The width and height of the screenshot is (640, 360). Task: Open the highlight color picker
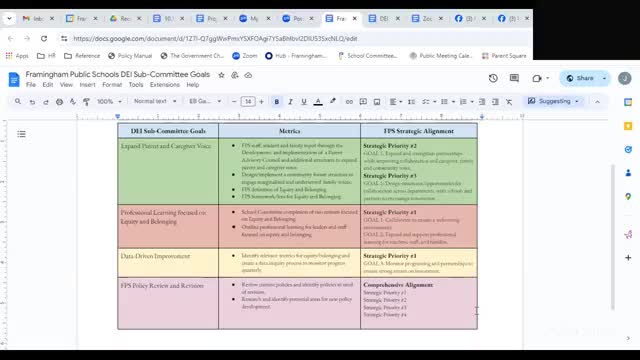tap(333, 101)
